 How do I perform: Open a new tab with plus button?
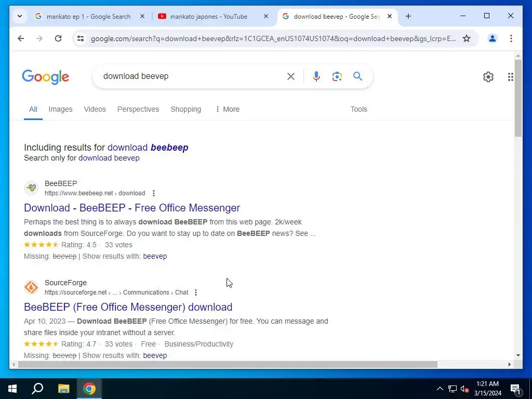pos(408,16)
